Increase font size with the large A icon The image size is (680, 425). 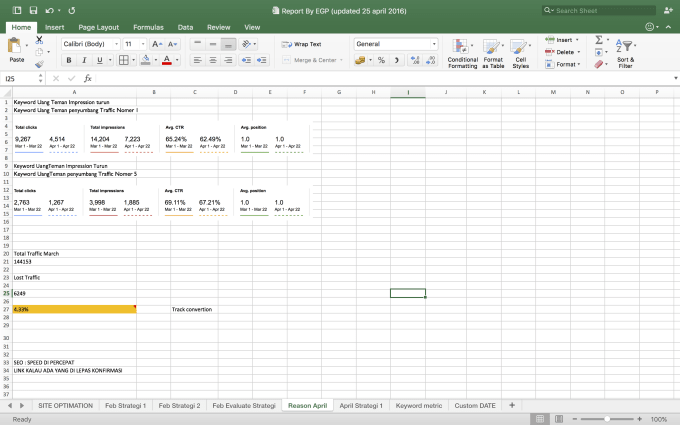tap(157, 44)
